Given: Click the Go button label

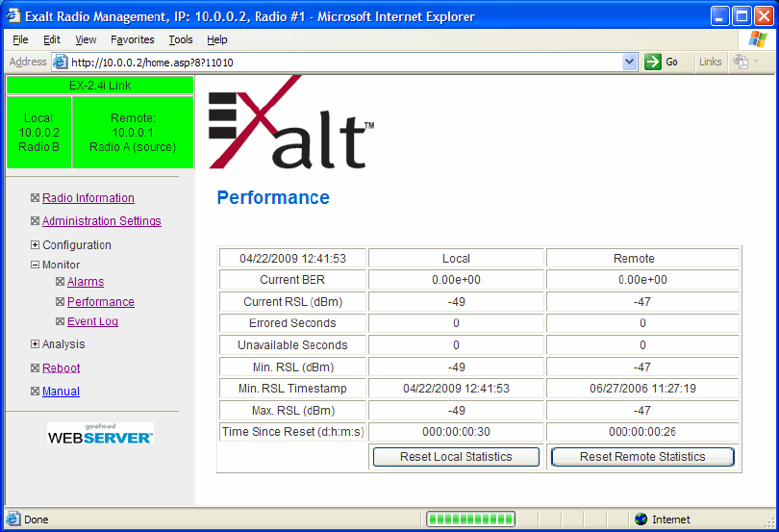Looking at the screenshot, I should click(671, 62).
